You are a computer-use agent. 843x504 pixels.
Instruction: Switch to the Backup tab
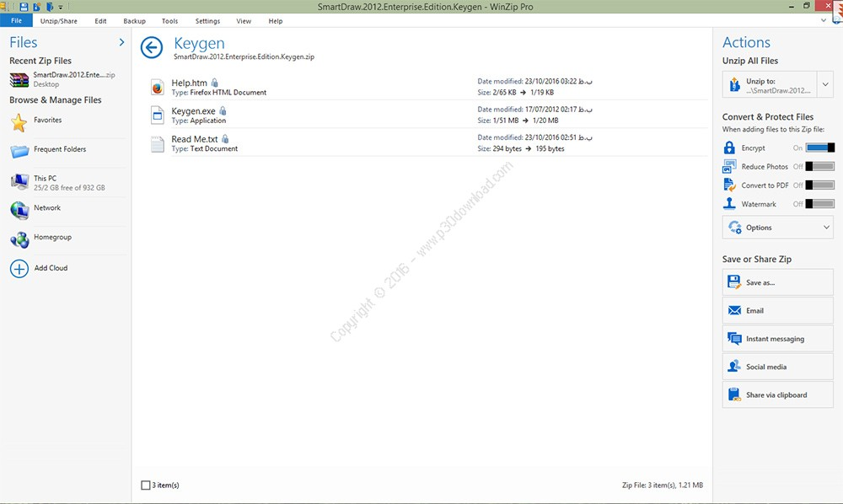(134, 21)
